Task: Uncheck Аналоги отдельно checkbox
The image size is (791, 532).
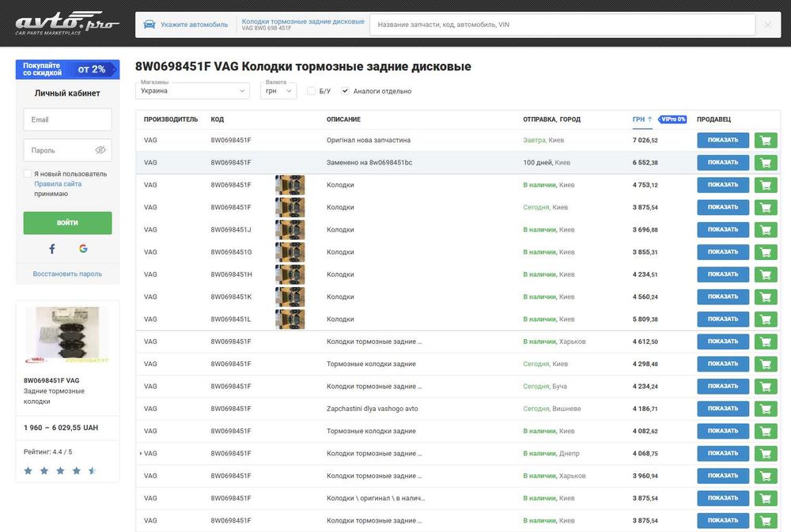Action: tap(345, 91)
